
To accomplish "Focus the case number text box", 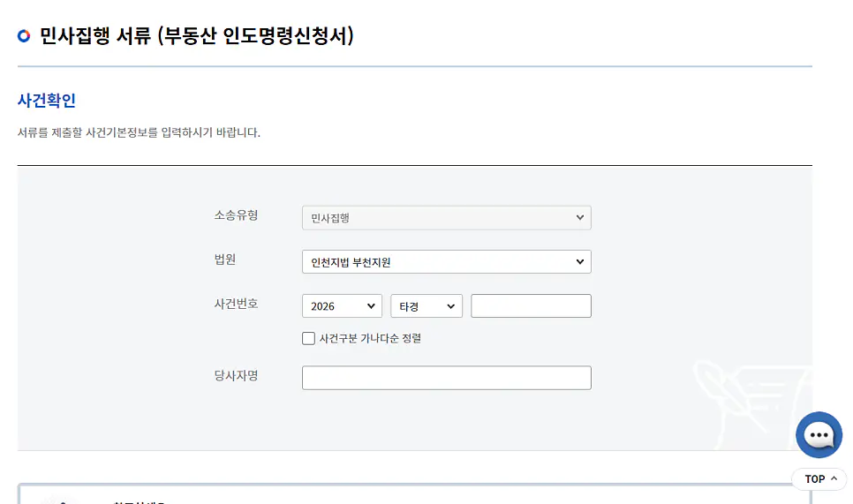I will pos(531,306).
